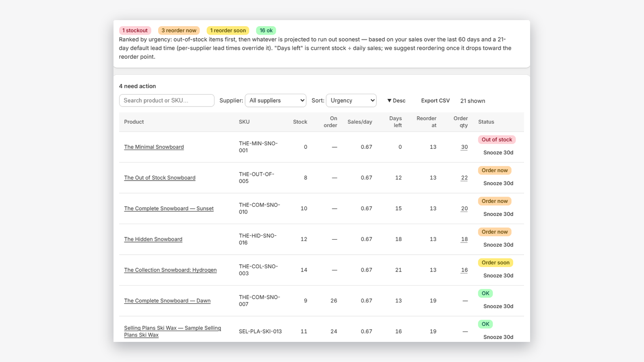Screen dimensions: 644x362
Task: Open the Supplier dropdown
Action: tap(276, 101)
